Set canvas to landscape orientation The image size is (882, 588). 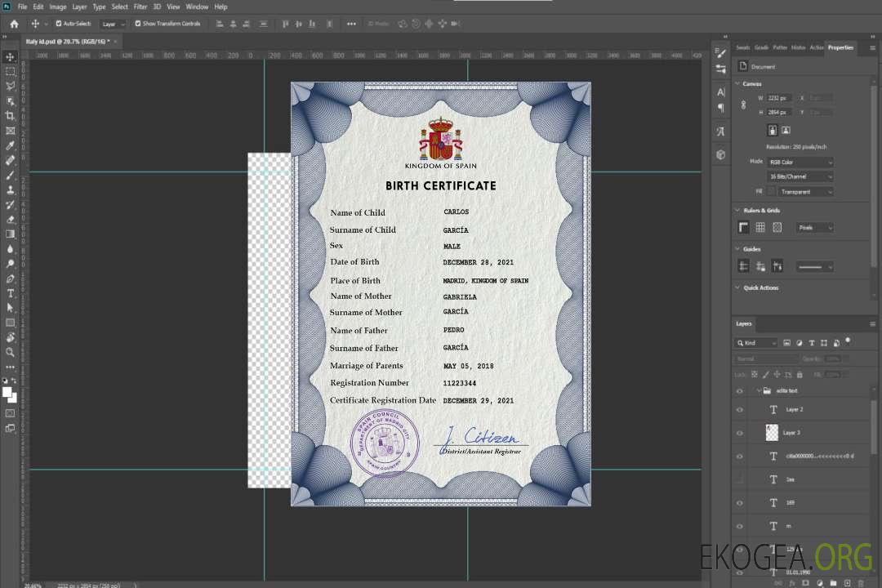pyautogui.click(x=786, y=130)
